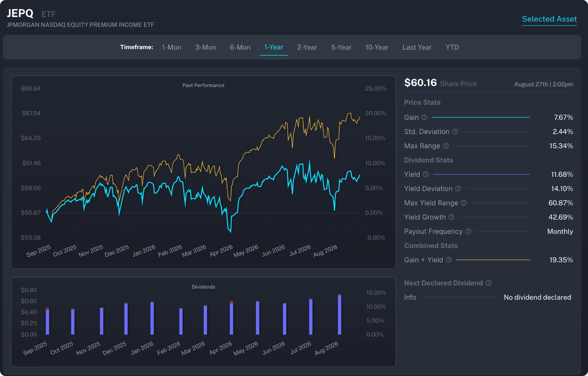Click the Gain + Yield value 19.35%

pyautogui.click(x=561, y=260)
